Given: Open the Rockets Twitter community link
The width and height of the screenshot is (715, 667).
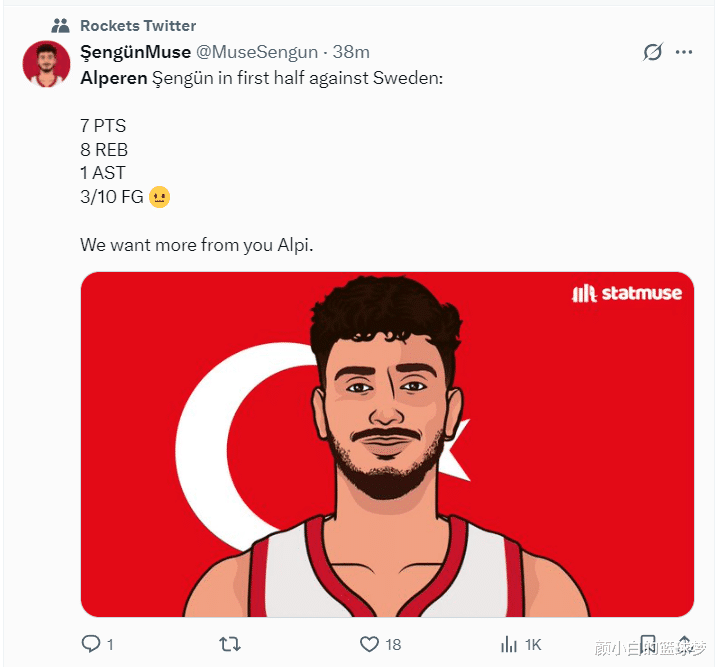Looking at the screenshot, I should click(138, 25).
